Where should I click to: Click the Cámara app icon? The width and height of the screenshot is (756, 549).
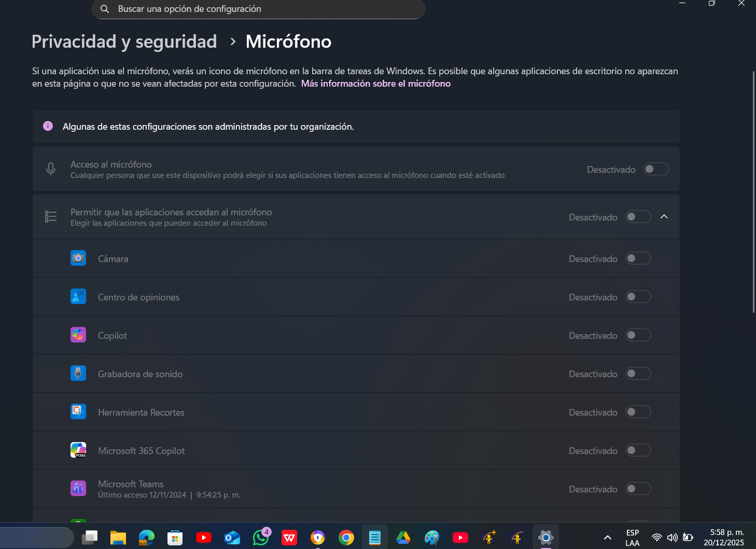78,258
